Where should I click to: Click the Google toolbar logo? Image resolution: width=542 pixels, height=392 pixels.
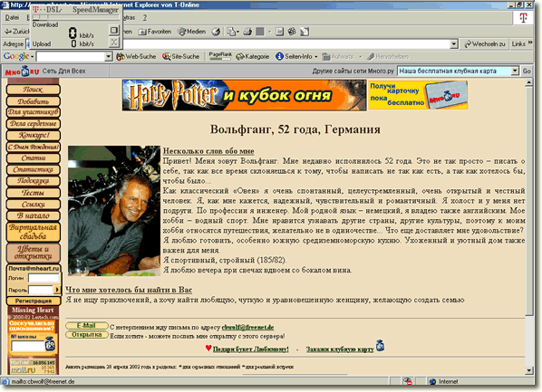click(x=16, y=56)
